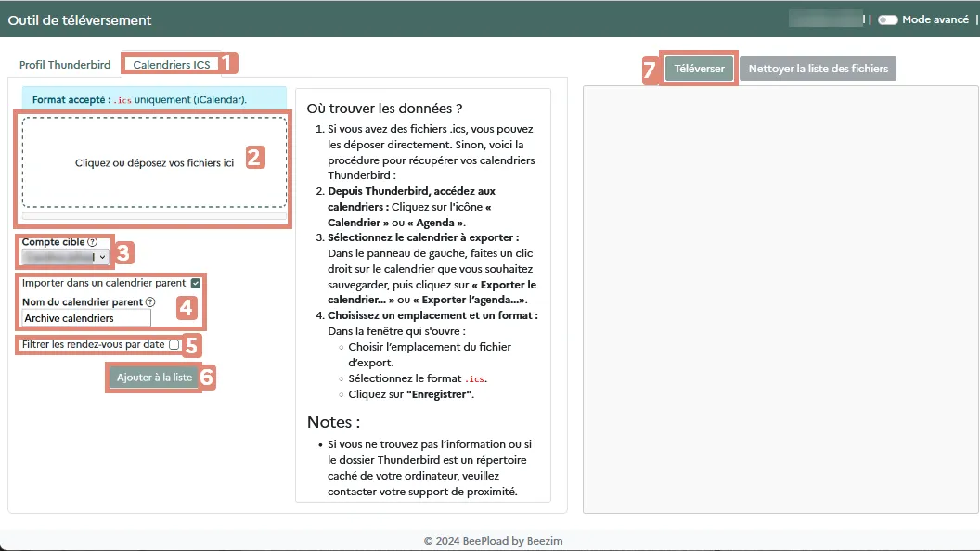The height and width of the screenshot is (551, 980).
Task: Expand the Compte cible dropdown
Action: pos(65,257)
